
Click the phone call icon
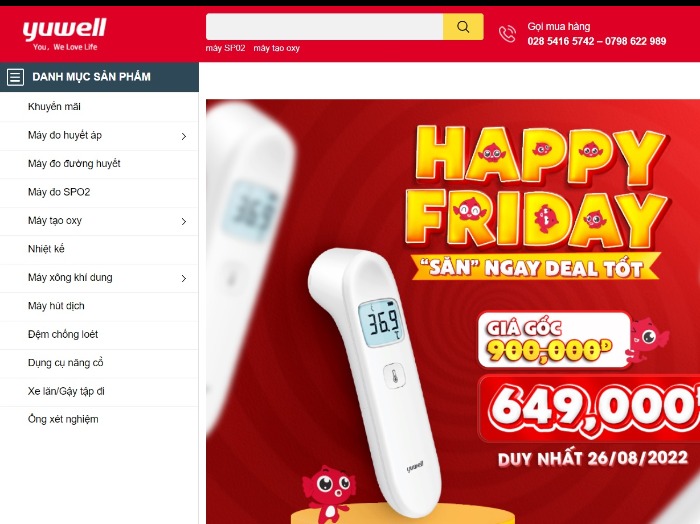507,34
